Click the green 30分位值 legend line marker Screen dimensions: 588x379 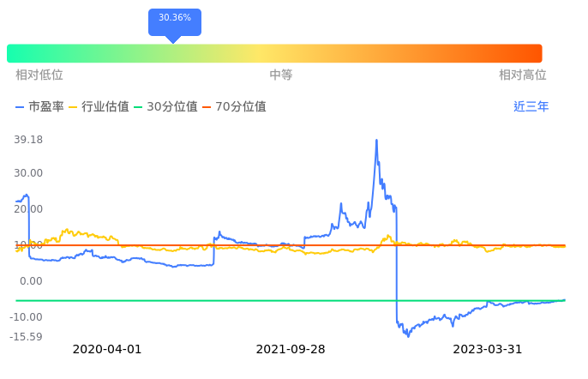(138, 107)
